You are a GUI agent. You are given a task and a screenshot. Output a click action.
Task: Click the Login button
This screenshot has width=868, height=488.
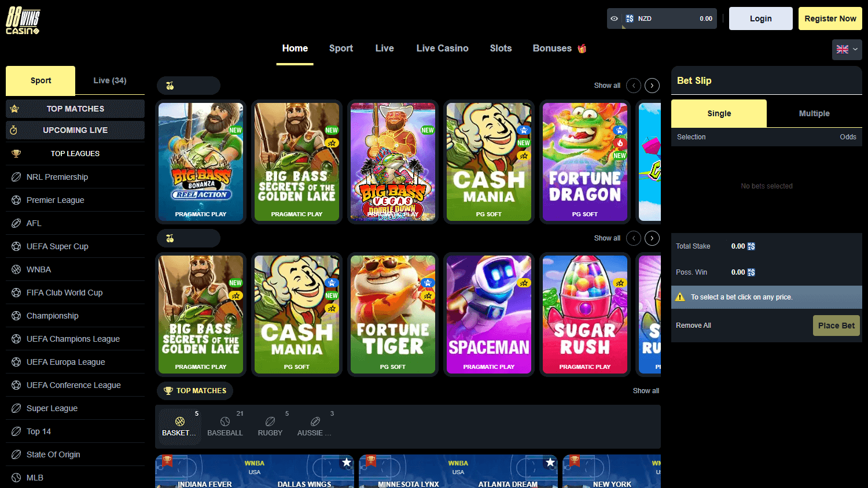pos(760,18)
